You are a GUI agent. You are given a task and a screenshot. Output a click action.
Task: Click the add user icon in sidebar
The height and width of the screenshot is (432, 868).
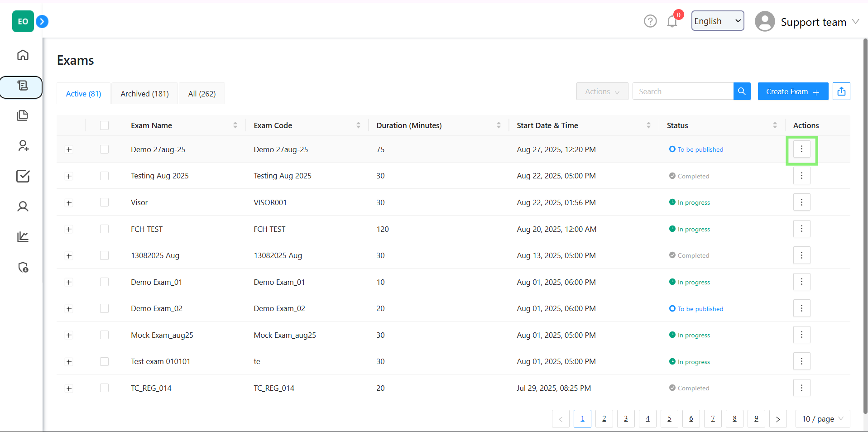click(x=23, y=146)
